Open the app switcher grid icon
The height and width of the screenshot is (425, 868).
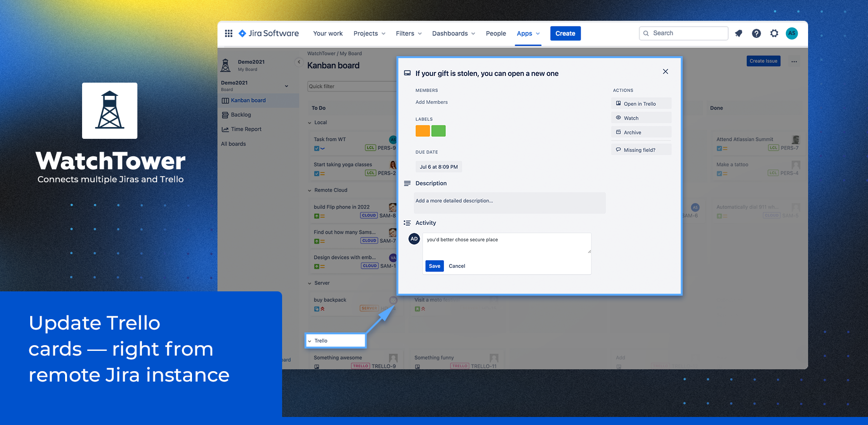[229, 34]
